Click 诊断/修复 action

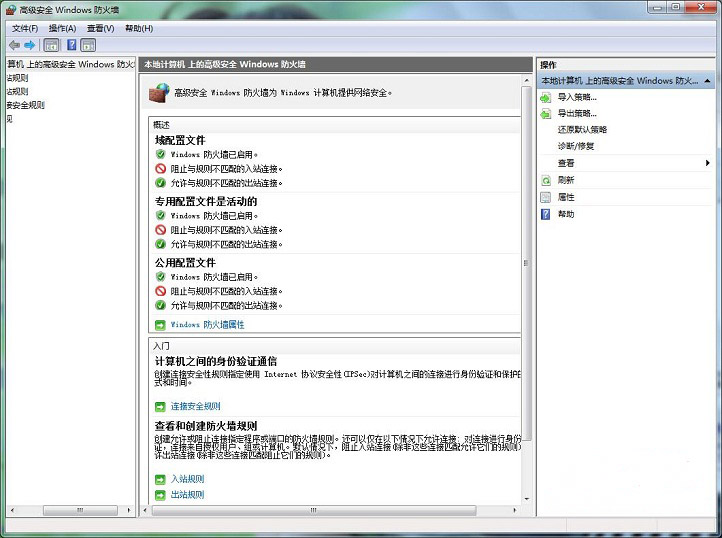(576, 146)
